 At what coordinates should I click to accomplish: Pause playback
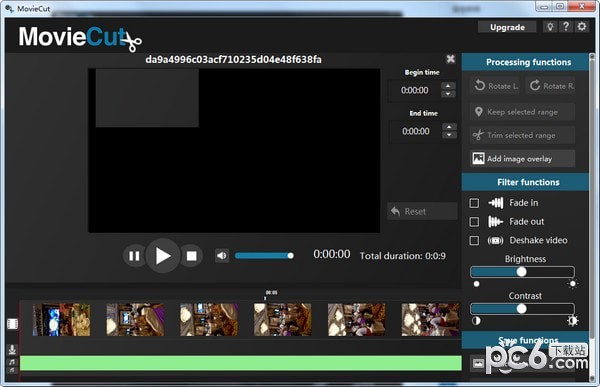coord(134,256)
